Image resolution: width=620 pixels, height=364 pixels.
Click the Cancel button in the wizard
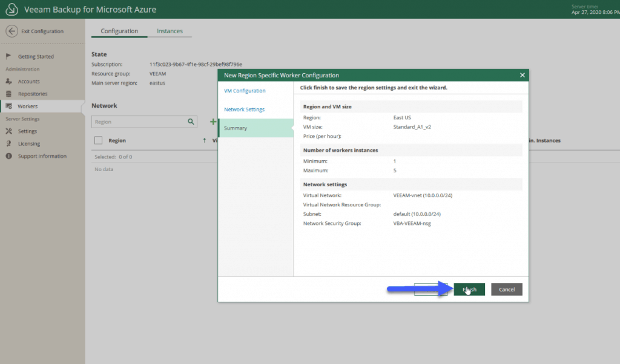(507, 289)
